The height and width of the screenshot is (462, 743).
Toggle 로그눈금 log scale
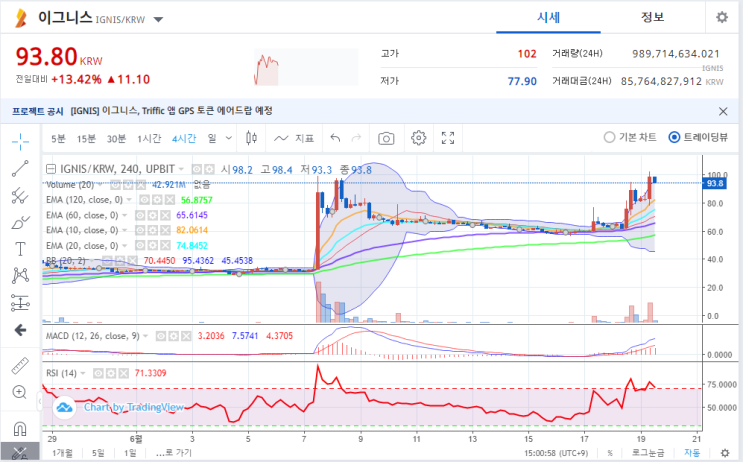tap(648, 453)
